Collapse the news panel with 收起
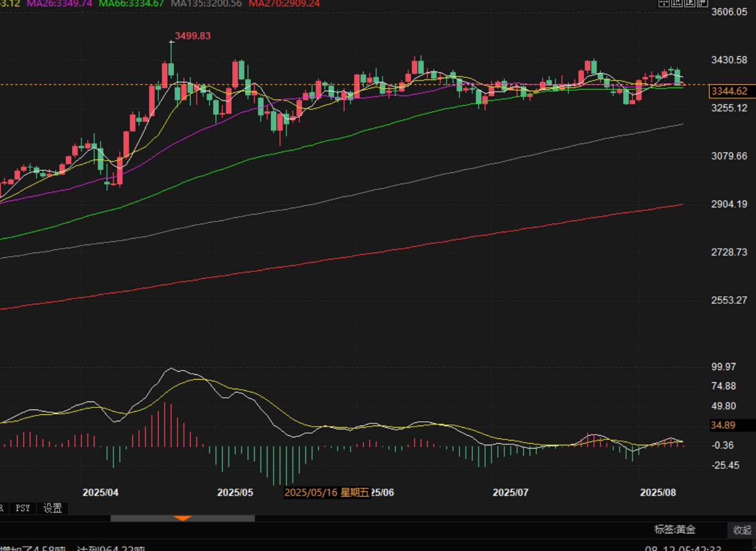 point(742,530)
